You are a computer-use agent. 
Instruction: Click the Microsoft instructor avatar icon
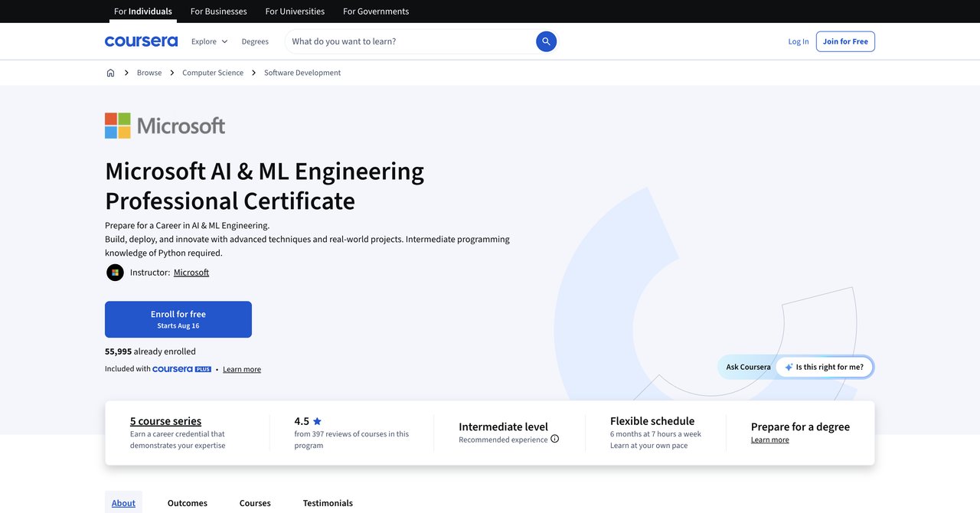point(115,273)
